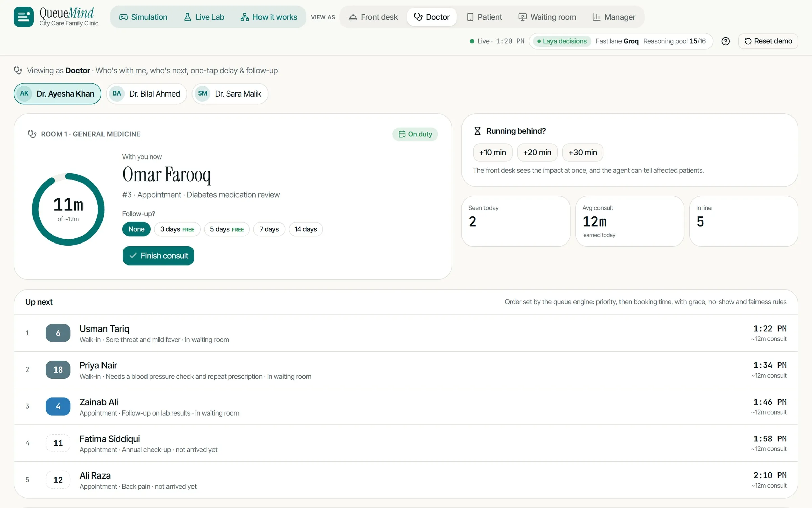Viewport: 812px width, 508px height.
Task: Open the Simulation tab
Action: click(143, 17)
